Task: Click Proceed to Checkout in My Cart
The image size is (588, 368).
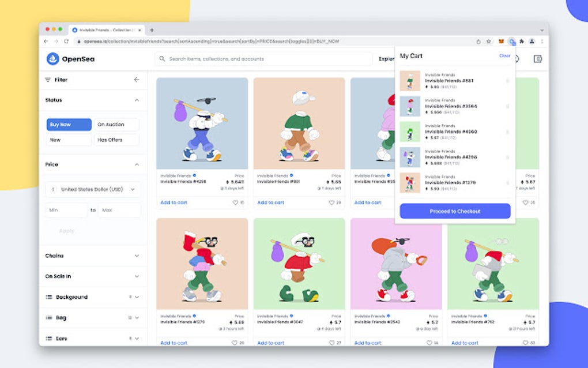Action: point(454,211)
